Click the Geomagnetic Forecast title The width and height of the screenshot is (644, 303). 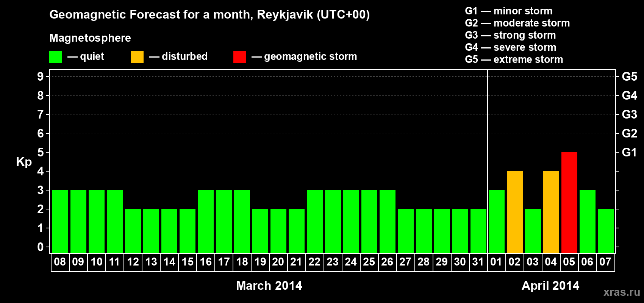tap(209, 15)
